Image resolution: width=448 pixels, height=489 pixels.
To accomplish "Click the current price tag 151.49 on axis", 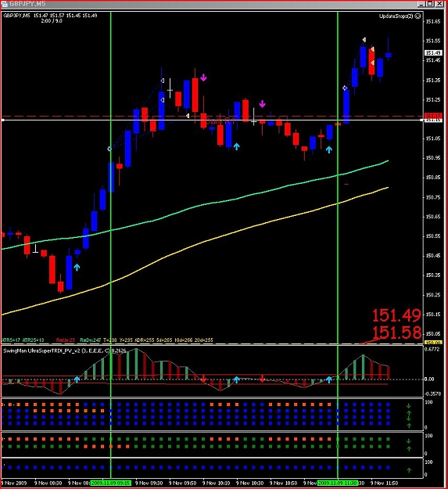I will coord(433,53).
